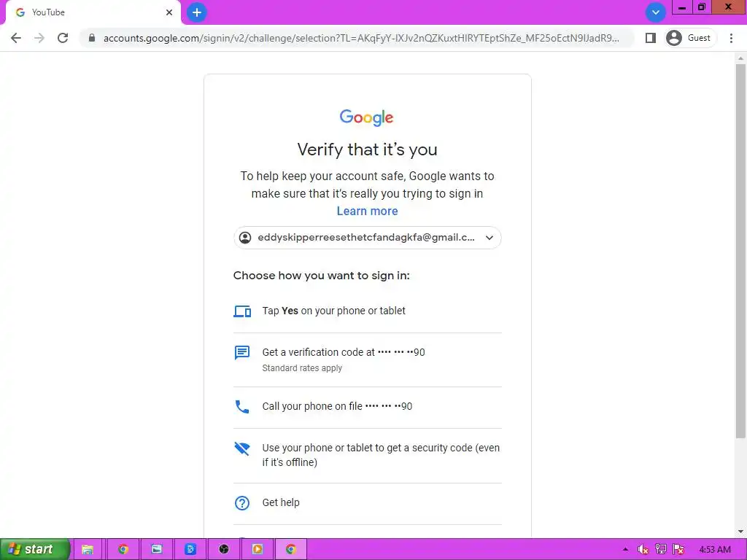The height and width of the screenshot is (560, 747).
Task: Select the Get help option
Action: (x=368, y=503)
